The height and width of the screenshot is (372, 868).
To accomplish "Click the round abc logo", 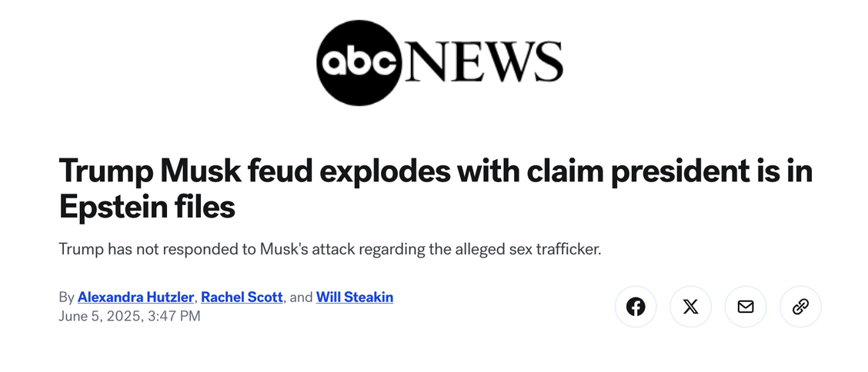I will pos(360,62).
